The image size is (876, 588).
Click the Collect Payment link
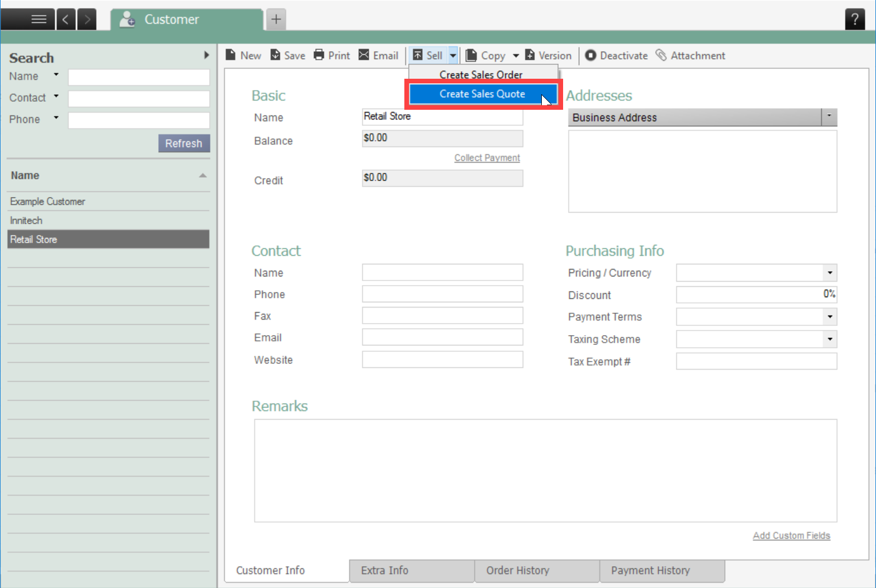coord(487,157)
